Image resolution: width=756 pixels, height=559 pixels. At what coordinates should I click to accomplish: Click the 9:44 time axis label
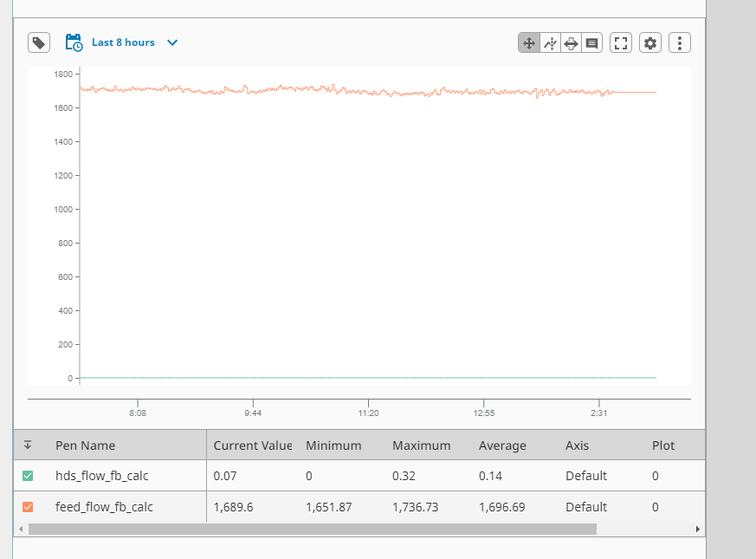(x=253, y=413)
